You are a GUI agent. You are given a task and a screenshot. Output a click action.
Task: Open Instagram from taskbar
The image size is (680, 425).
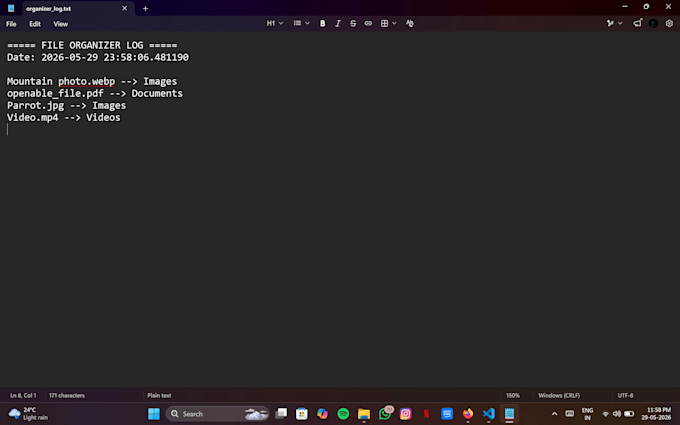coord(405,414)
